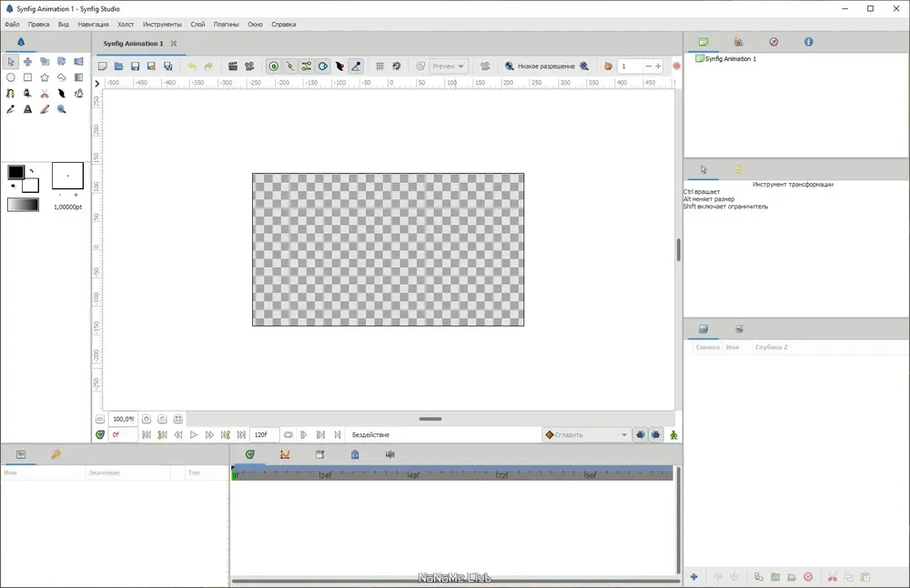Open a file using folder icon
The image size is (910, 588).
[x=119, y=66]
